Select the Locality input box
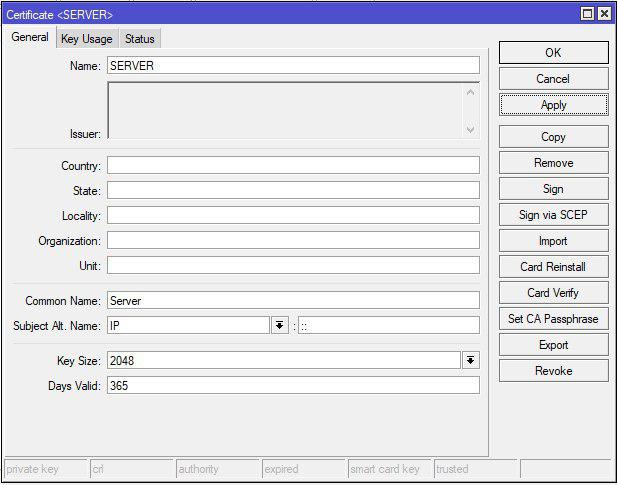Image resolution: width=617 pixels, height=485 pixels. pyautogui.click(x=293, y=216)
